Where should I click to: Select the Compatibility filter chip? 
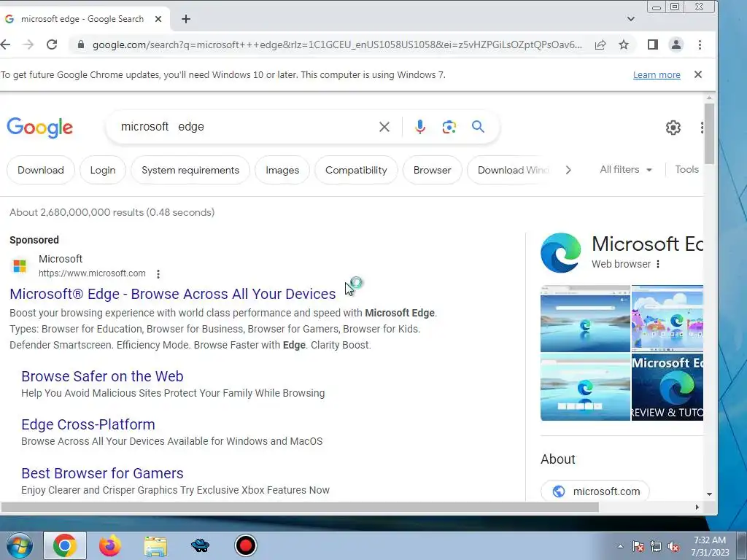point(356,170)
